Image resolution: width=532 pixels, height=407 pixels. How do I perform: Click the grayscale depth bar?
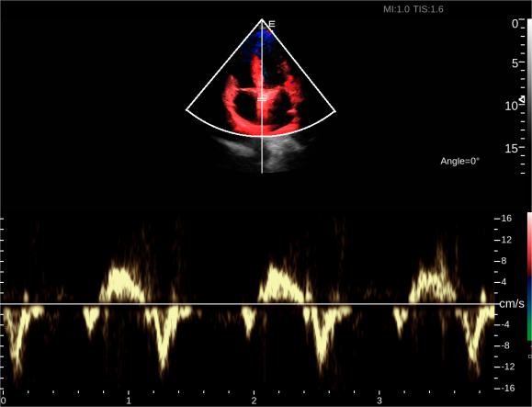pos(529,96)
